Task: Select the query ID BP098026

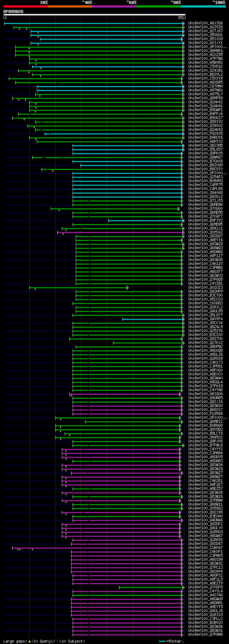Action: click(x=13, y=11)
